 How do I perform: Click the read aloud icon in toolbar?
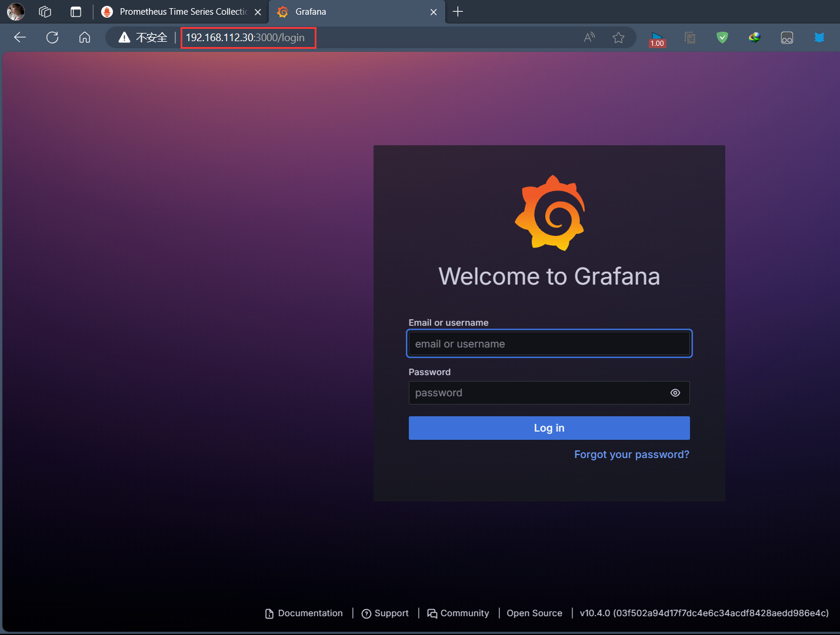[x=589, y=37]
